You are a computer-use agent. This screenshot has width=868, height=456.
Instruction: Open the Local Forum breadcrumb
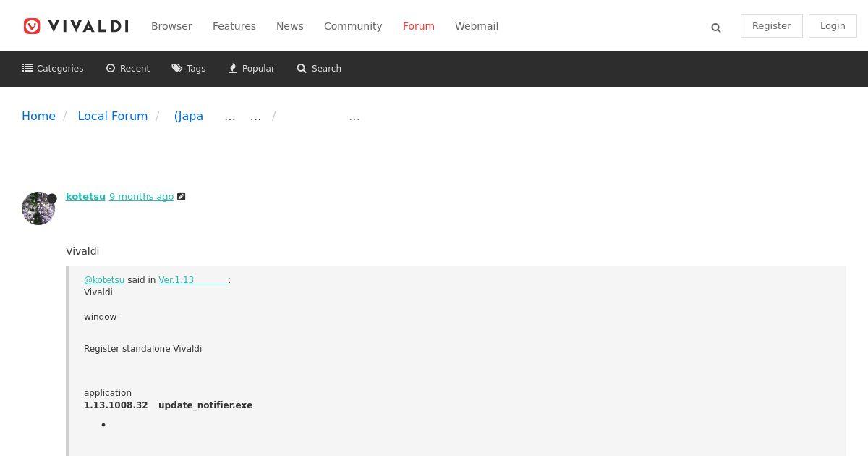[x=113, y=117]
